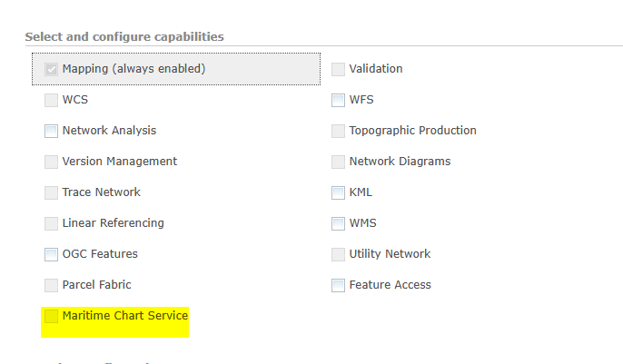Check the Version Management box
This screenshot has width=623, height=364.
click(51, 162)
